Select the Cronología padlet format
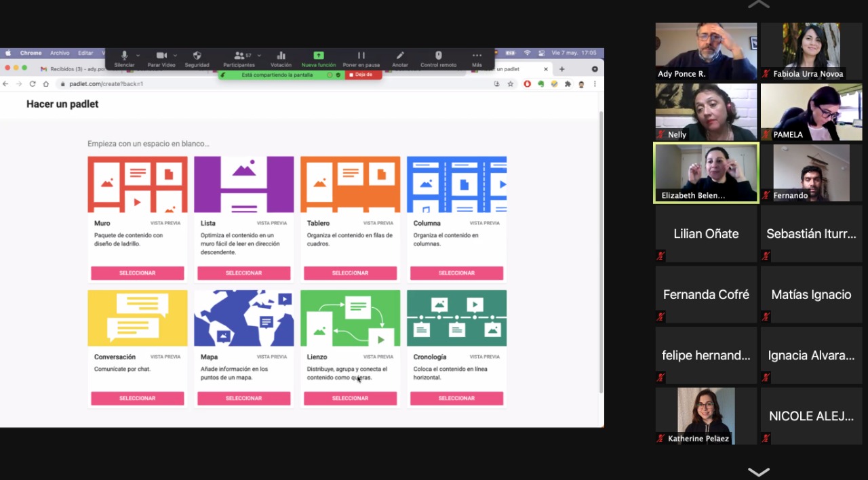Screen dimensions: 868x480 [x=457, y=399]
